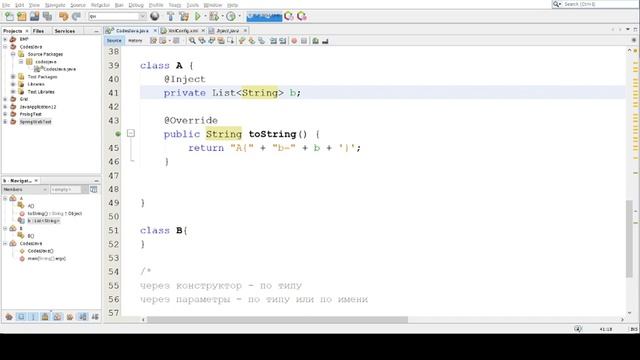
Task: Click the editor vertical scrollbar thumb
Action: click(x=629, y=239)
